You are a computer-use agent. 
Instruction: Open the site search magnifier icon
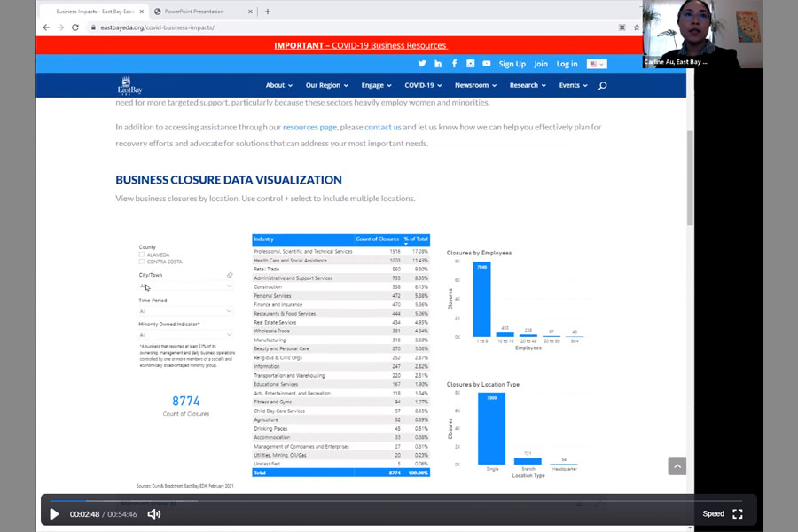coord(603,86)
